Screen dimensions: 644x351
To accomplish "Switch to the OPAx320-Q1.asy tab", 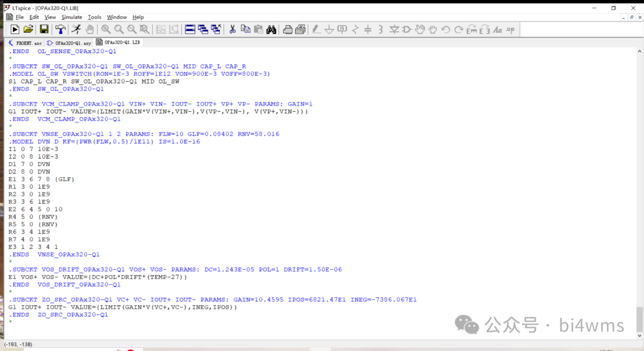I will click(x=69, y=43).
